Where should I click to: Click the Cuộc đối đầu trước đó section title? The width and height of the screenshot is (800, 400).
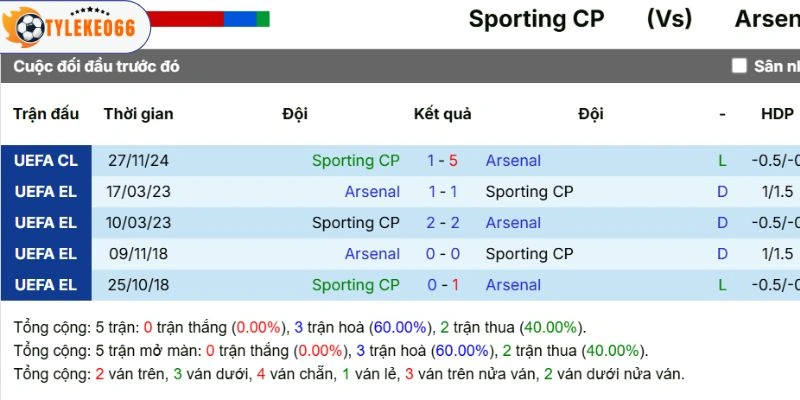coord(97,66)
